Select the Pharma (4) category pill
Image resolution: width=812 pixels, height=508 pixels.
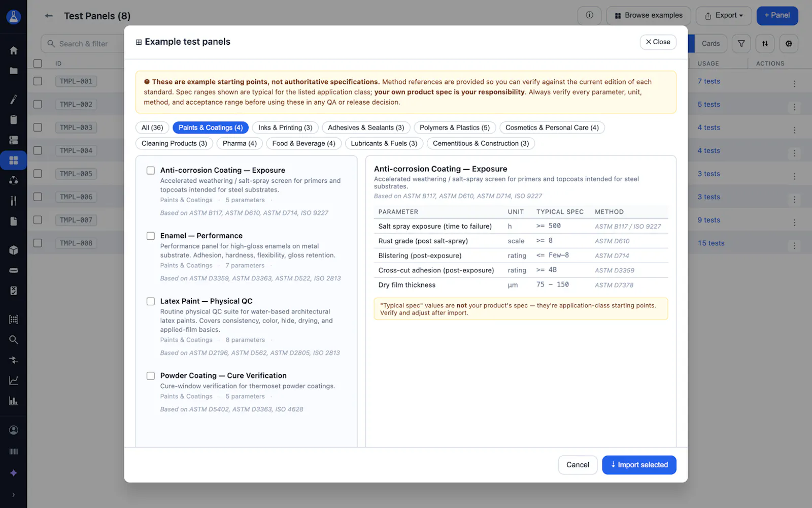pyautogui.click(x=240, y=143)
